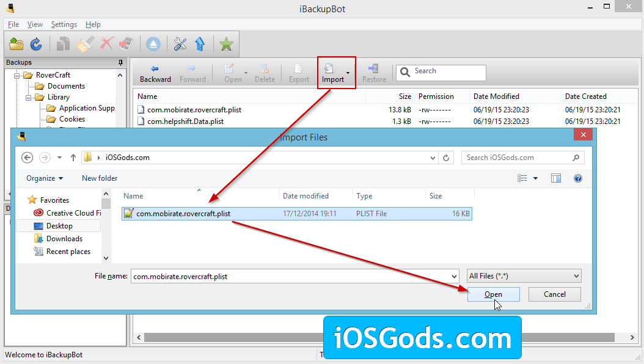The image size is (644, 364).
Task: Click the File name input field
Action: [293, 276]
